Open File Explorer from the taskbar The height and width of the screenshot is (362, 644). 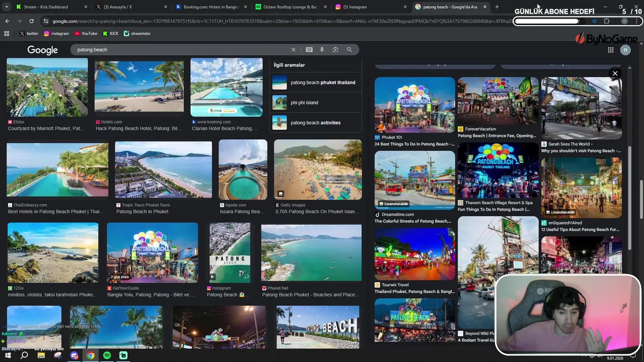[41, 355]
